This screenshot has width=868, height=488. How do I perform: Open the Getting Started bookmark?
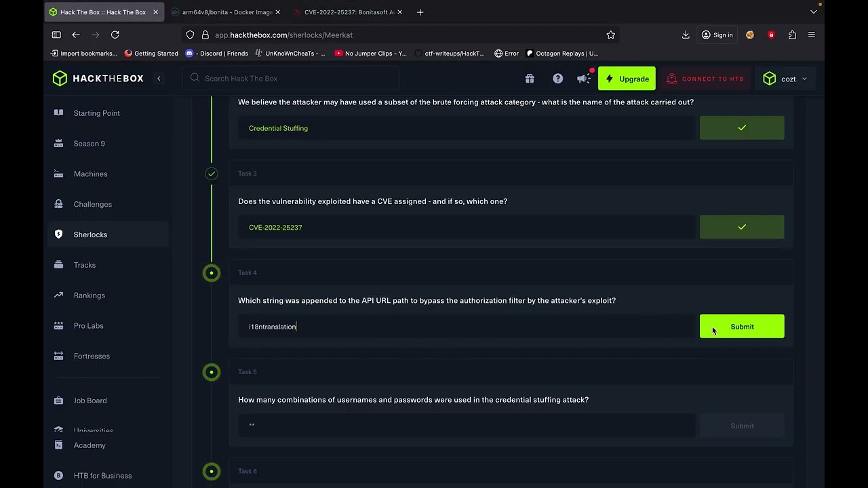[x=151, y=54]
